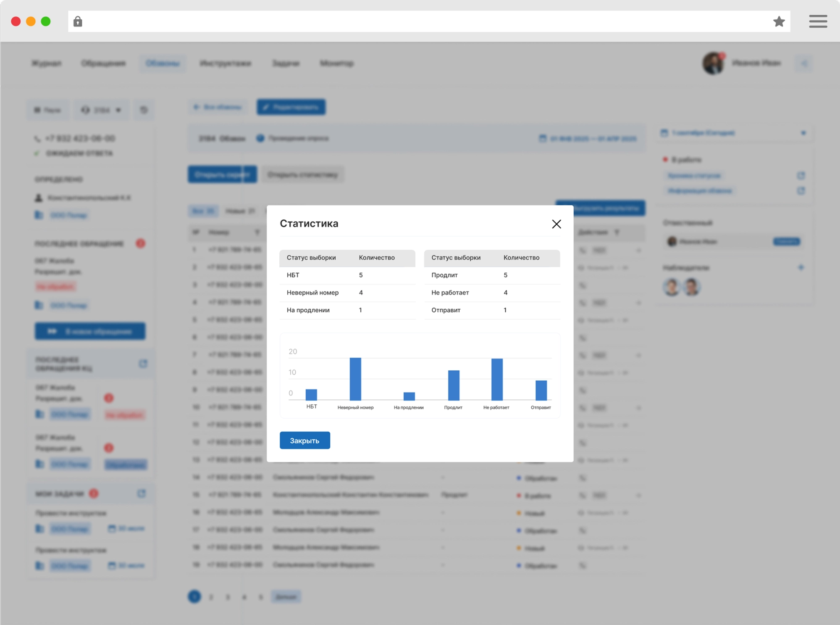
Task: Click the Не работает bar in the chart
Action: pyautogui.click(x=497, y=379)
